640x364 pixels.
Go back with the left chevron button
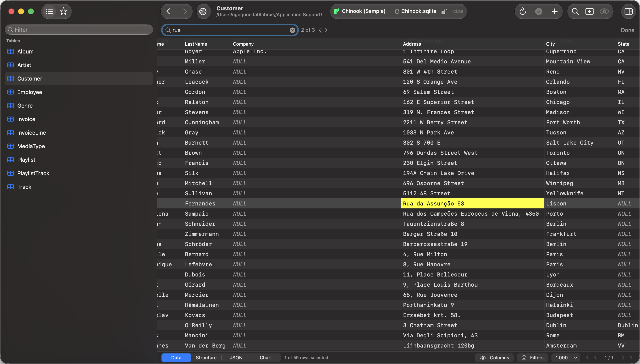(x=168, y=11)
